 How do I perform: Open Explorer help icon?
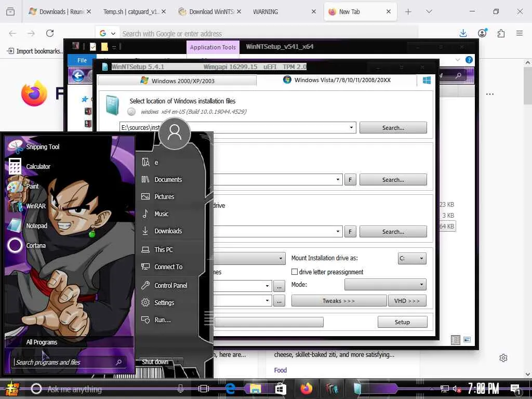[469, 60]
